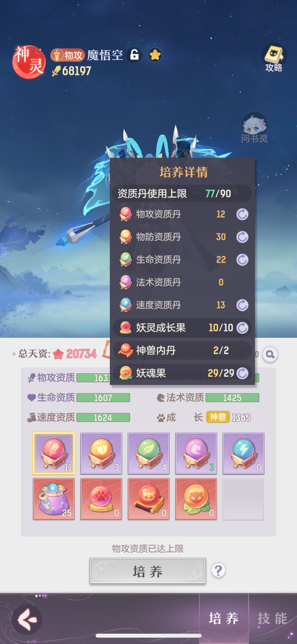Viewport: 297px width, 644px height.
Task: Reset 物攻资质丹 with its refresh icon
Action: pos(242,214)
